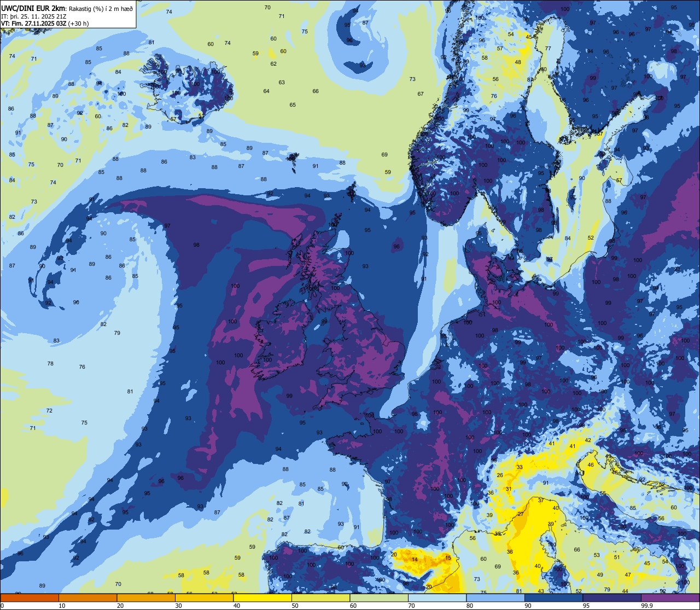Screen dimensions: 700x610
Task: Click the pale yellow 50–60 legend segment
Action: coord(321,597)
